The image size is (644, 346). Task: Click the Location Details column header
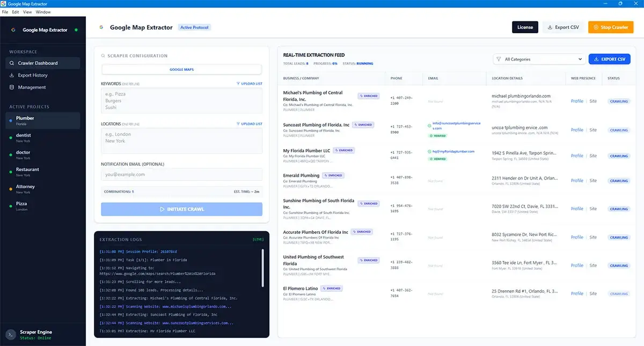pyautogui.click(x=507, y=78)
